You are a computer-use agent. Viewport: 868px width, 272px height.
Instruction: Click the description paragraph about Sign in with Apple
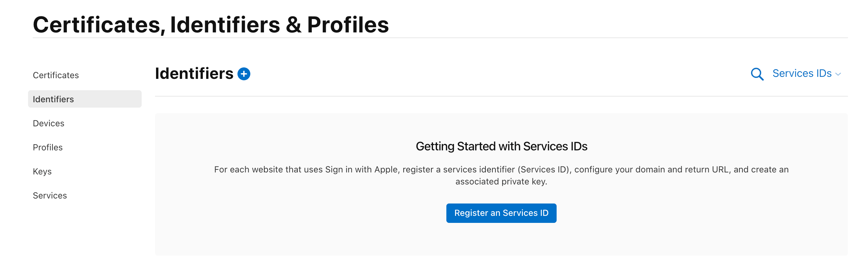click(x=501, y=175)
